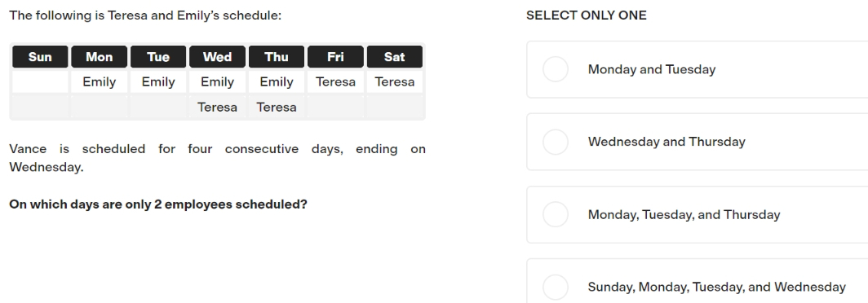Select the 'Monday and Tuesday' radio button
The width and height of the screenshot is (868, 303).
click(x=556, y=70)
